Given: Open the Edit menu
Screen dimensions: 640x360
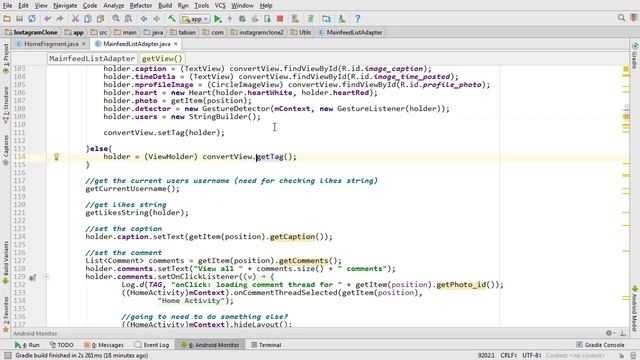Looking at the screenshot, I should tap(23, 6).
